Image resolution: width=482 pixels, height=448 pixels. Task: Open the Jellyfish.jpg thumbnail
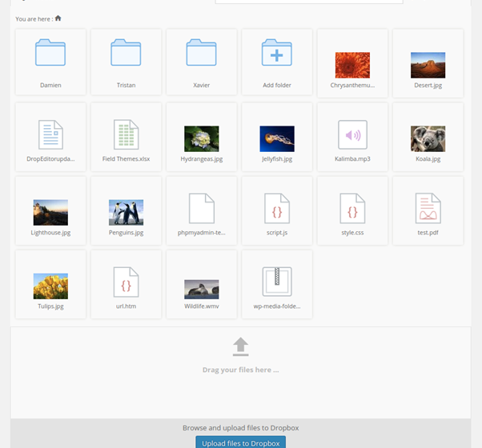click(x=277, y=138)
